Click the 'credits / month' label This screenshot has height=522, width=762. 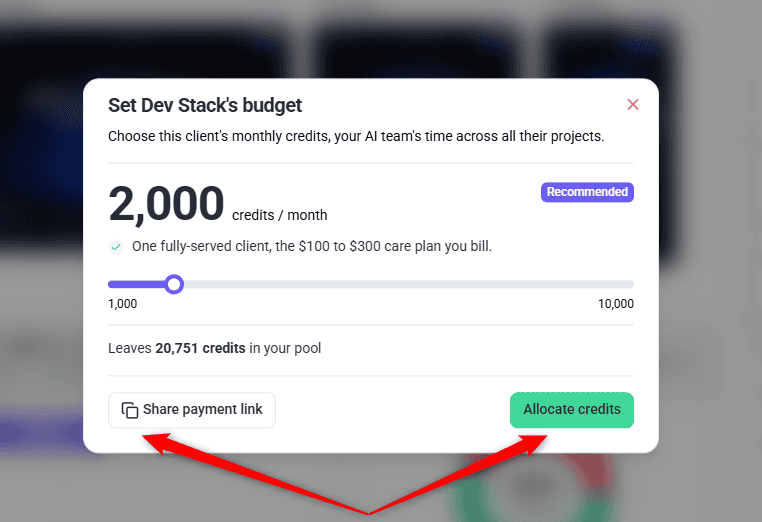(279, 215)
